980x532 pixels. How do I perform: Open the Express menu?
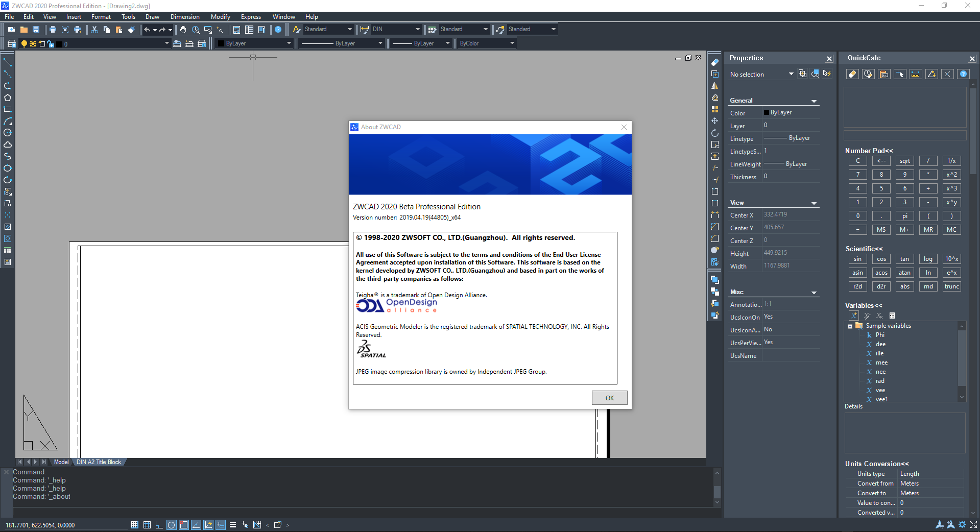251,17
